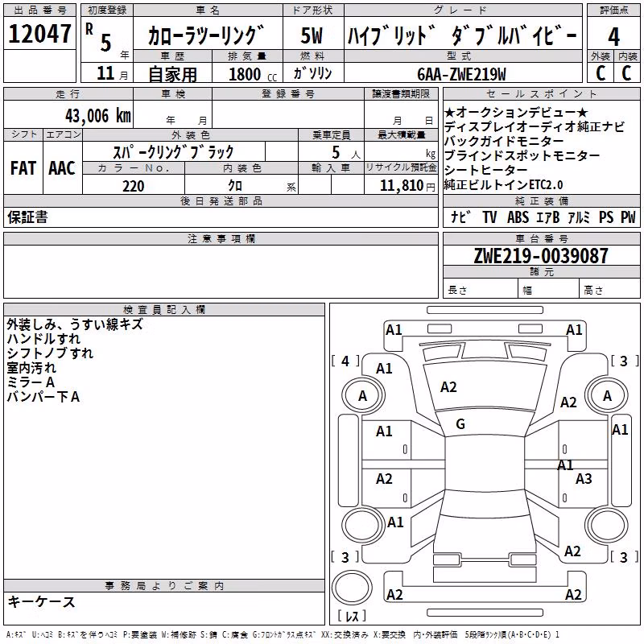The height and width of the screenshot is (644, 644).
Task: Select the mileage 43,006 km
Action: [98, 116]
